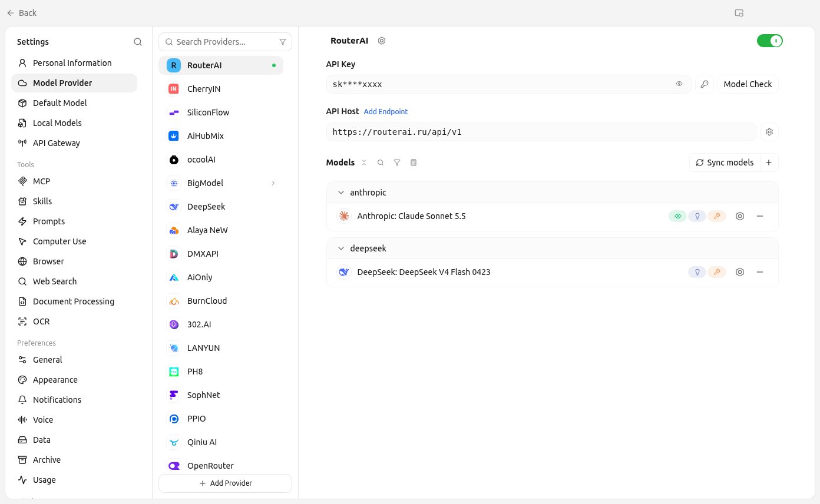Click Model Check button
This screenshot has width=820, height=504.
tap(748, 84)
